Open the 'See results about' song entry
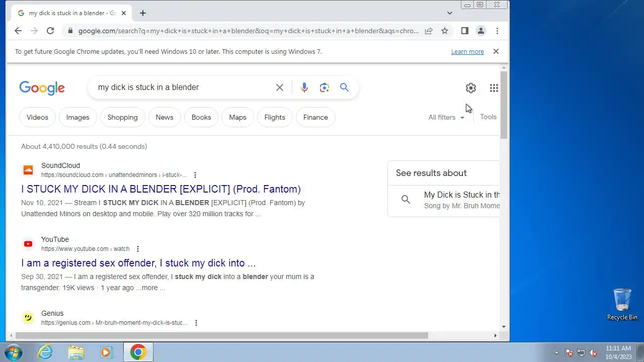 click(x=444, y=200)
